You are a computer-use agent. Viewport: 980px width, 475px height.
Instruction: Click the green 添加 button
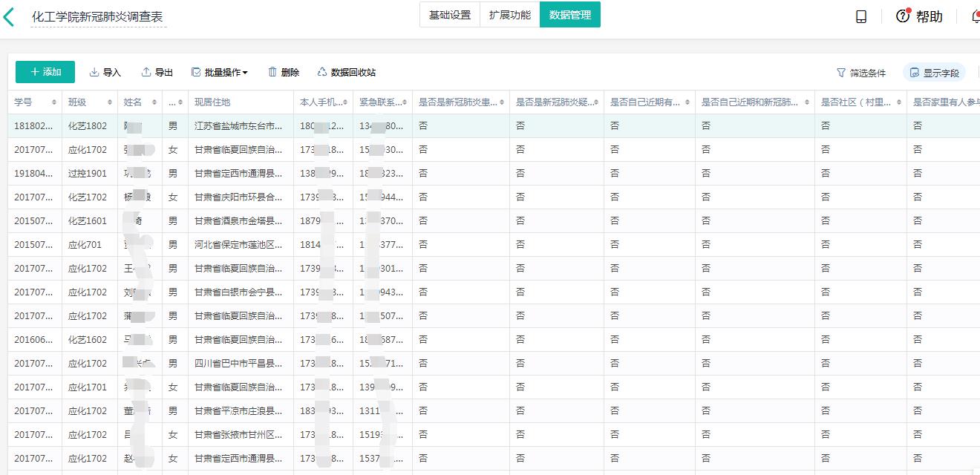point(45,72)
